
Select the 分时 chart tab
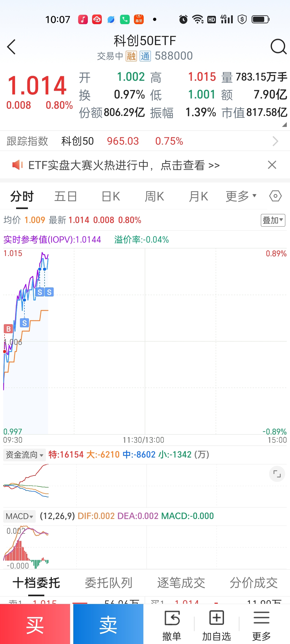pos(22,196)
